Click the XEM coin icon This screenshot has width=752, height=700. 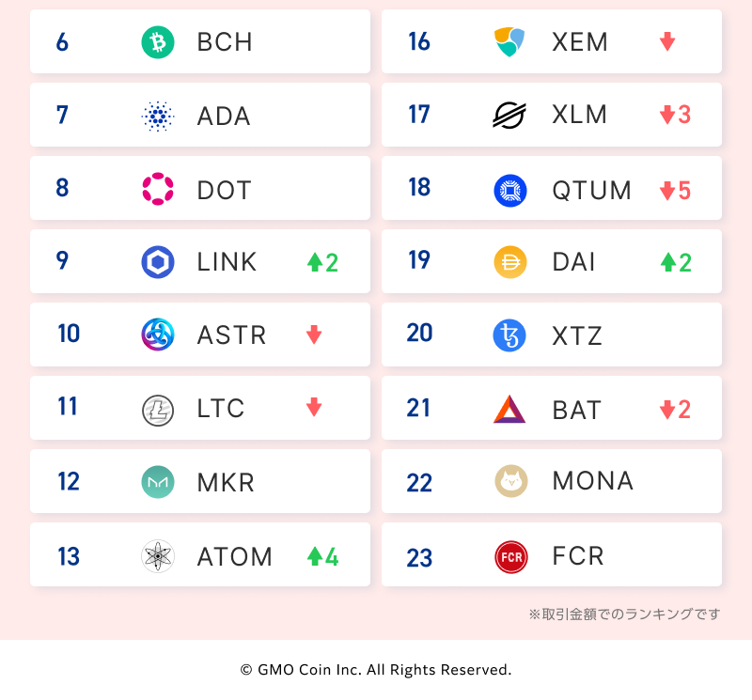pos(510,42)
